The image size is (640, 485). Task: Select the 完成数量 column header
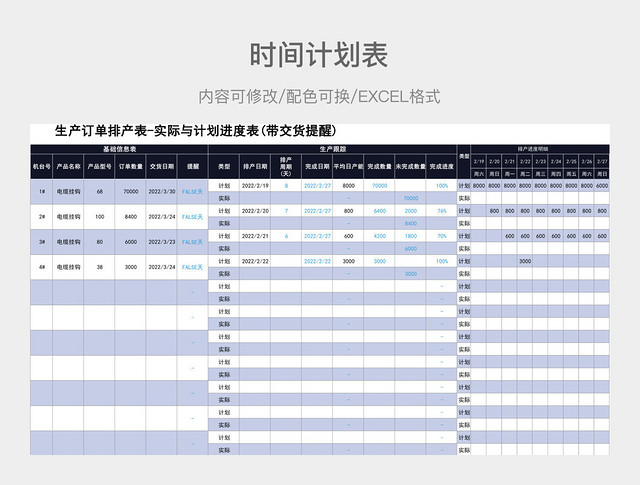(380, 167)
